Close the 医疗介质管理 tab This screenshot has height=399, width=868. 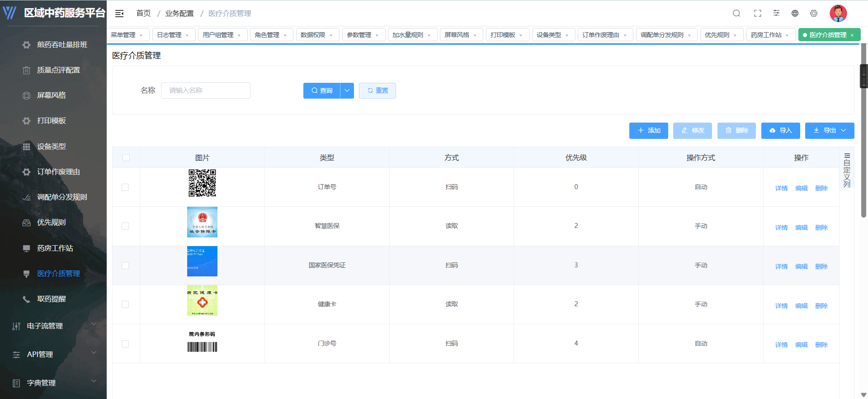[852, 35]
